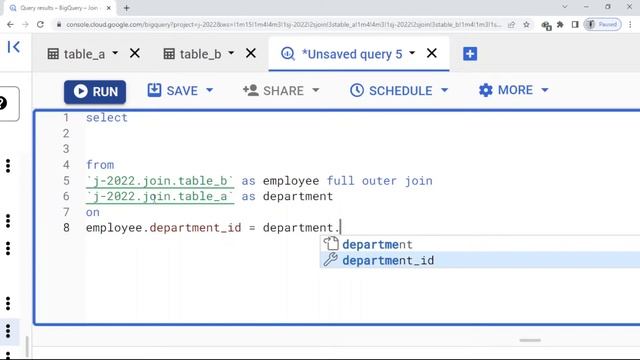640x360 pixels.
Task: Create a new query with plus icon
Action: pyautogui.click(x=470, y=53)
